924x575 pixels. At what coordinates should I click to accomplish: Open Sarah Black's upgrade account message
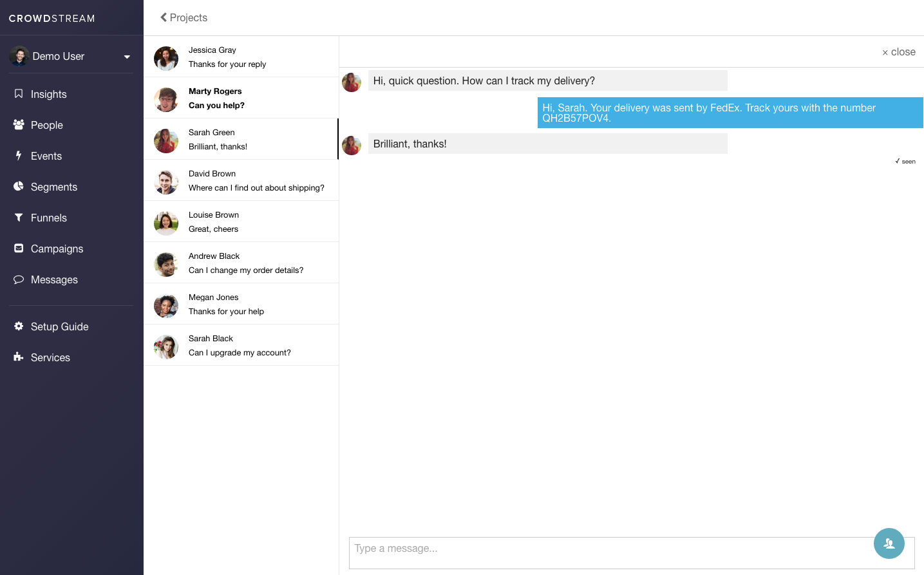[241, 345]
